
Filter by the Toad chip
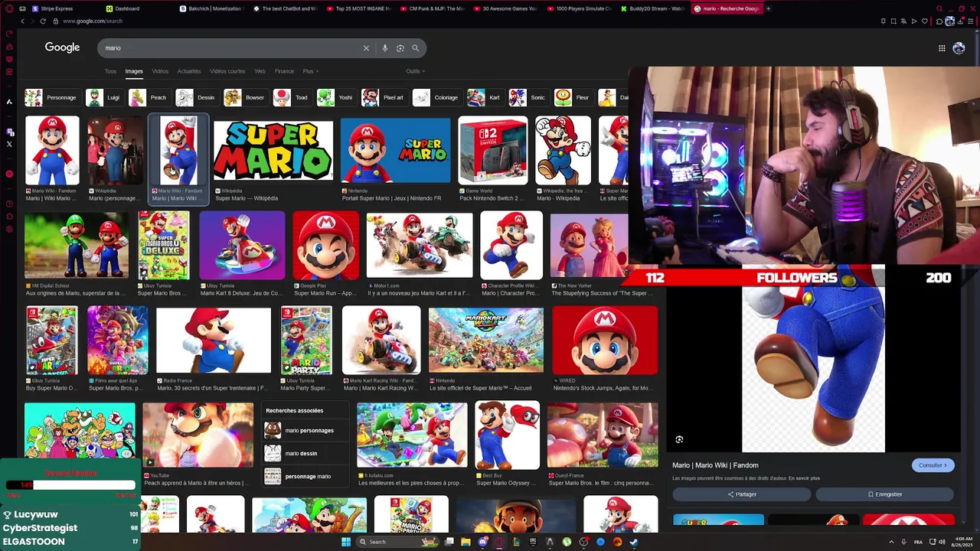point(292,98)
